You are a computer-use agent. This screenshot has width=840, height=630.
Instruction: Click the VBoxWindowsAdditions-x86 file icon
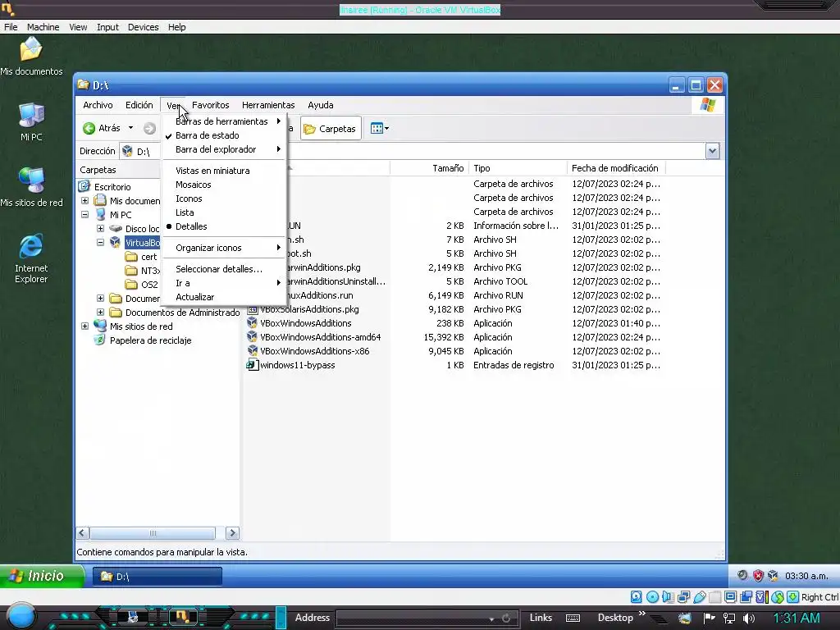coord(253,351)
